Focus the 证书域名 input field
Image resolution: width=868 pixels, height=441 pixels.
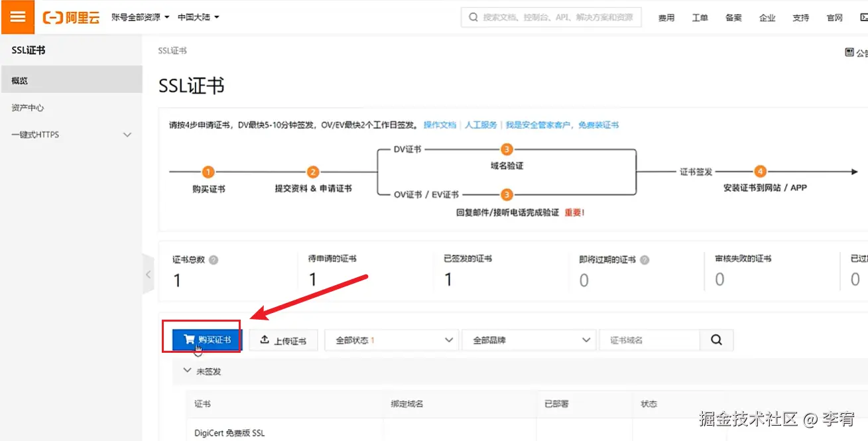[x=649, y=340]
